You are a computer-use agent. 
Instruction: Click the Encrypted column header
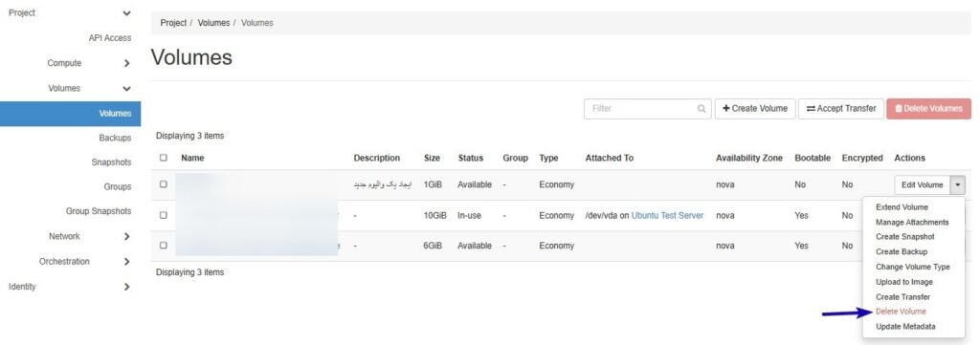click(862, 158)
